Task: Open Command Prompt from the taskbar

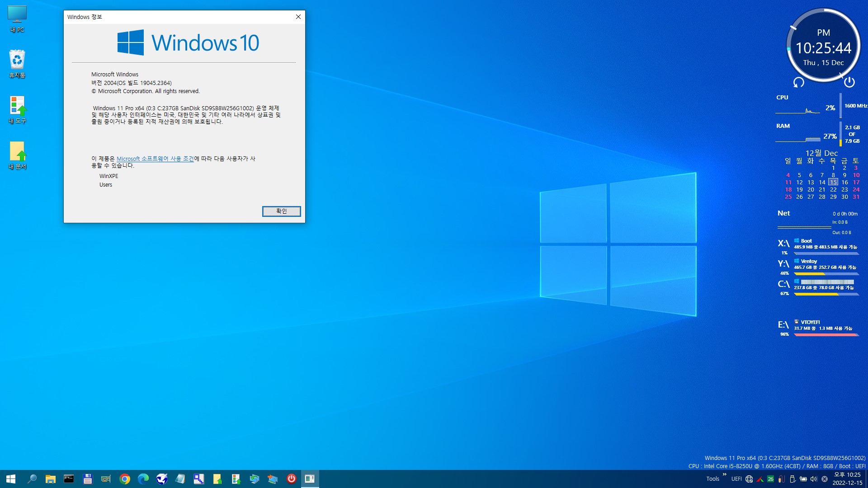Action: click(x=69, y=479)
